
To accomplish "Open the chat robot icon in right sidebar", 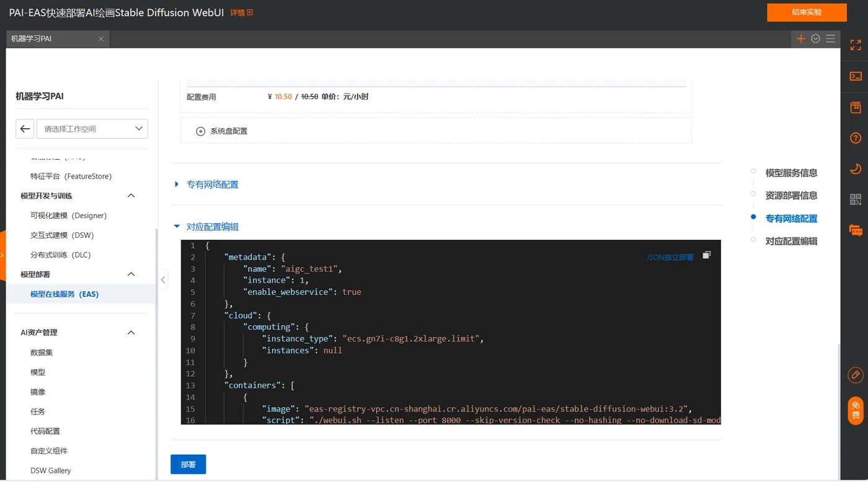I will pos(856,230).
